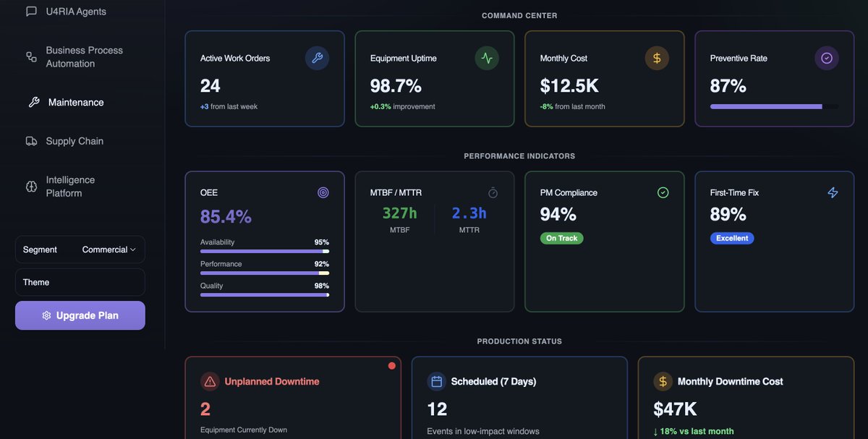Click the $47K downtime cost value
This screenshot has height=439, width=868.
675,409
